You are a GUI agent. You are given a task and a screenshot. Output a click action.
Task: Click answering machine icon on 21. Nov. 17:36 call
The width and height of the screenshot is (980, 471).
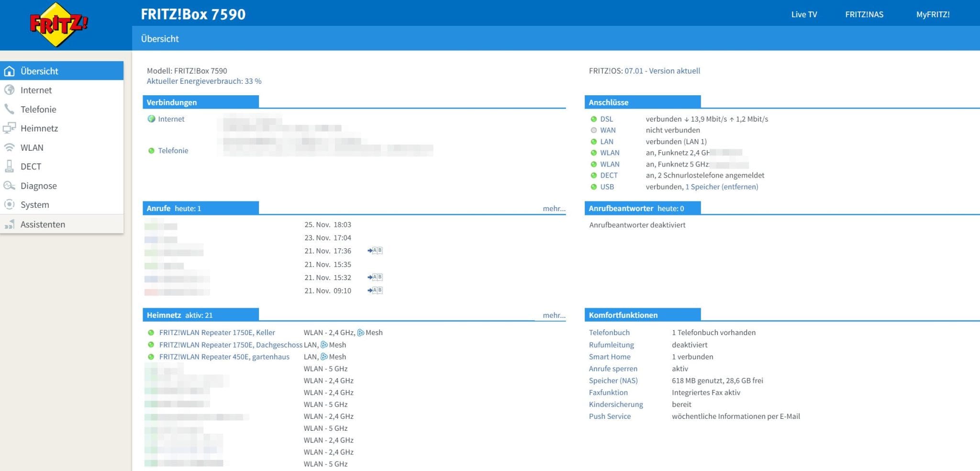click(375, 250)
